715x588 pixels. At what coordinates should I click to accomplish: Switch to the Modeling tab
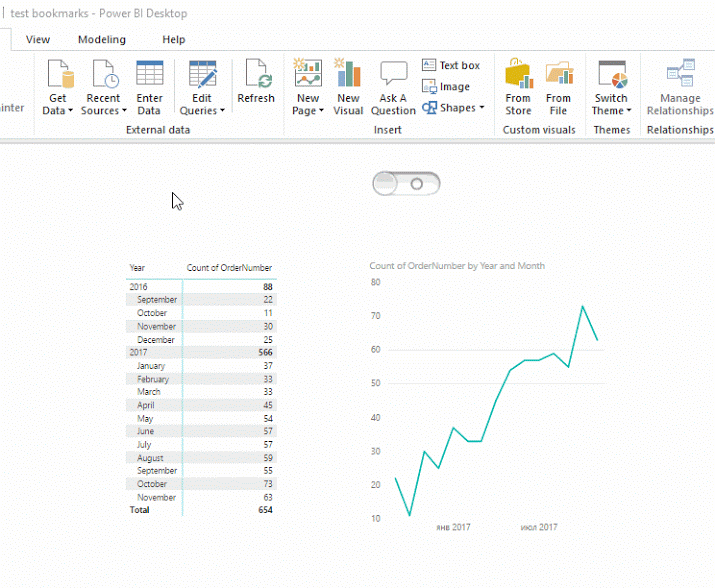(x=102, y=40)
